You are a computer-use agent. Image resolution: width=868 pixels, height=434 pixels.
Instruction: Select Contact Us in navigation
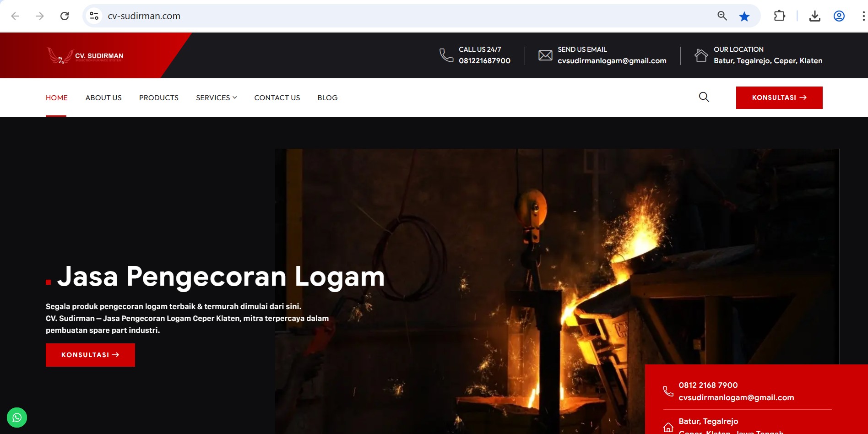277,98
